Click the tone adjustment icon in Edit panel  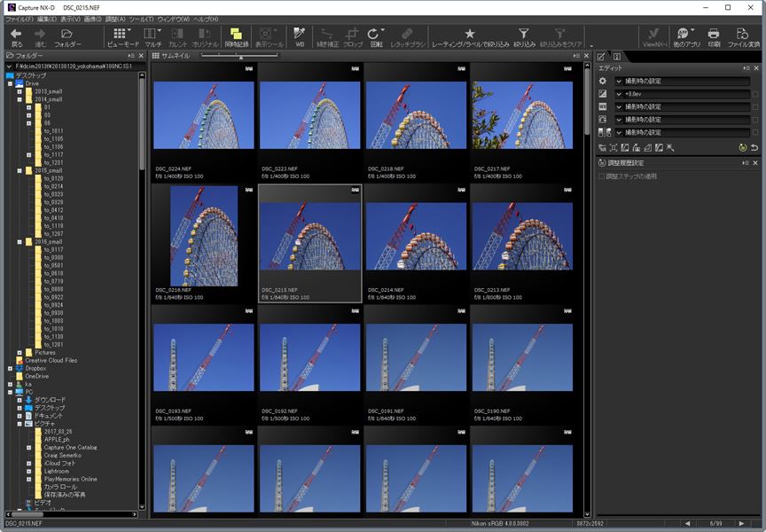click(x=603, y=119)
